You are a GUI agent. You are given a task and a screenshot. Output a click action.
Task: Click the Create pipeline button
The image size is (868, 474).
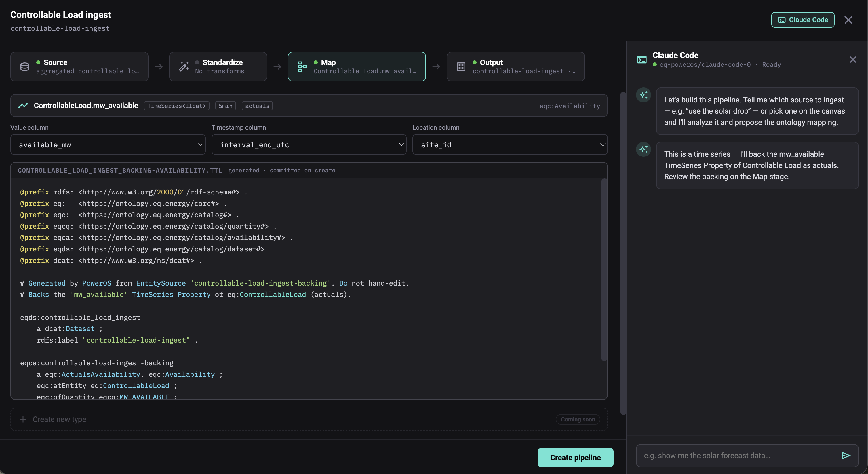click(x=575, y=457)
